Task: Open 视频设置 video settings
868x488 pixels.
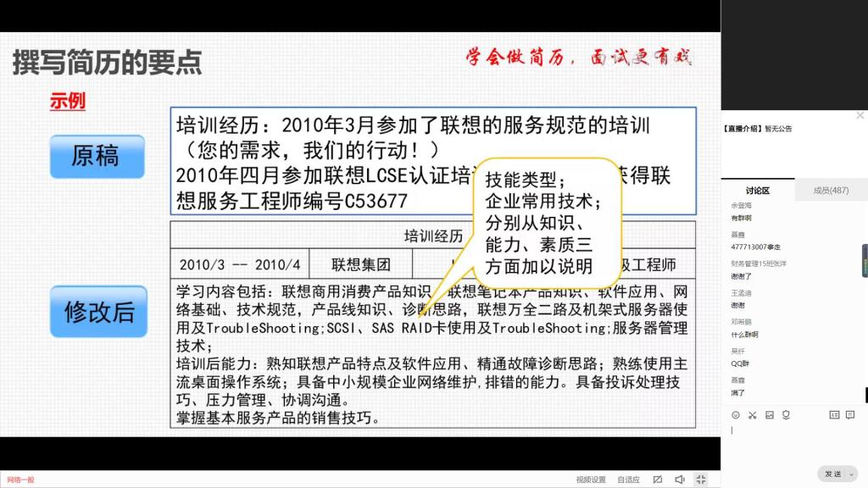Action: coord(591,480)
